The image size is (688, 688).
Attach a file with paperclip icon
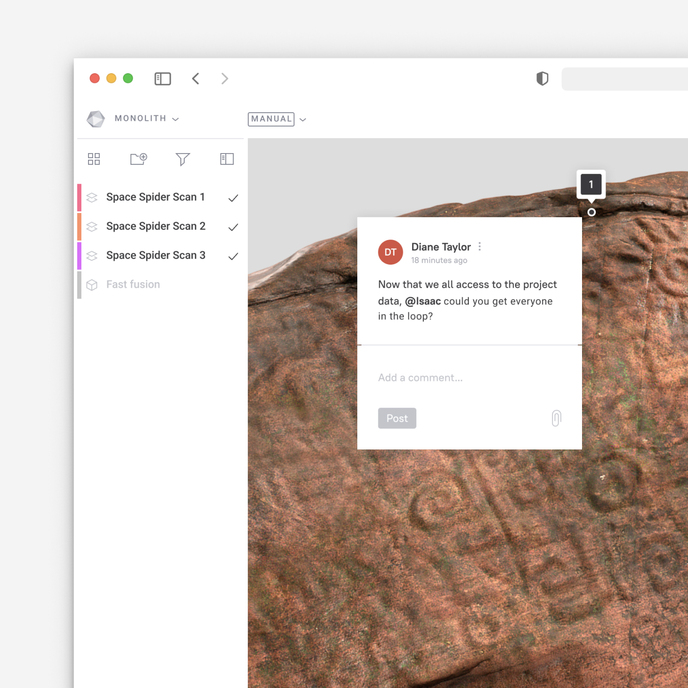[x=556, y=418]
